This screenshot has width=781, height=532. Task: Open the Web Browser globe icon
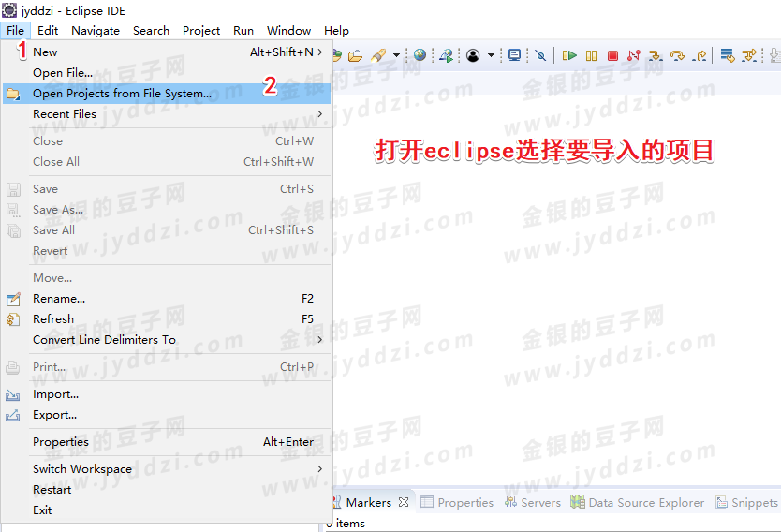[x=420, y=55]
